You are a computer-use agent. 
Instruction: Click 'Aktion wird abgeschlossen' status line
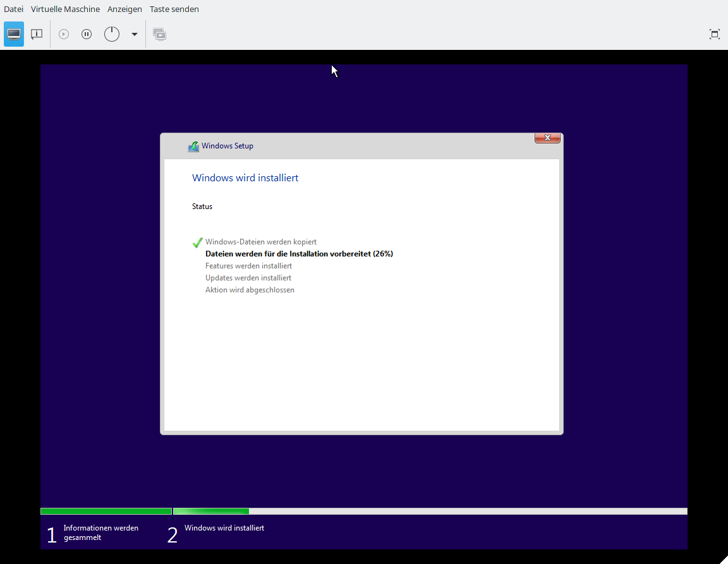click(x=250, y=290)
